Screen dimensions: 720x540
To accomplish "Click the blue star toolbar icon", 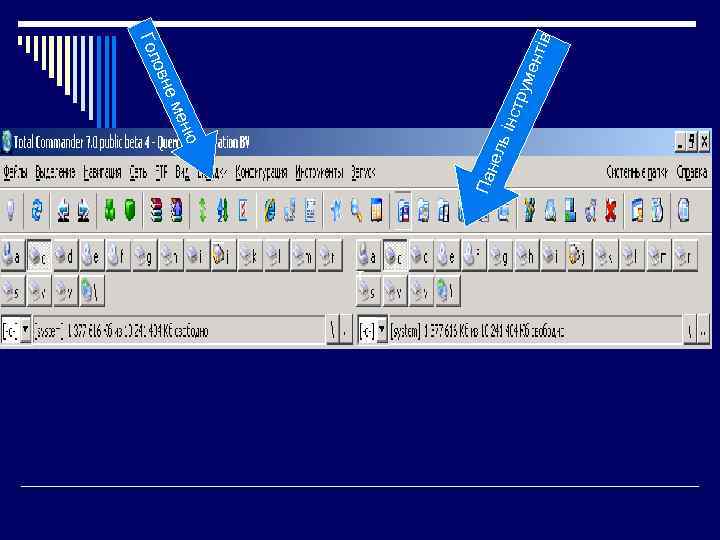I will pyautogui.click(x=336, y=211).
